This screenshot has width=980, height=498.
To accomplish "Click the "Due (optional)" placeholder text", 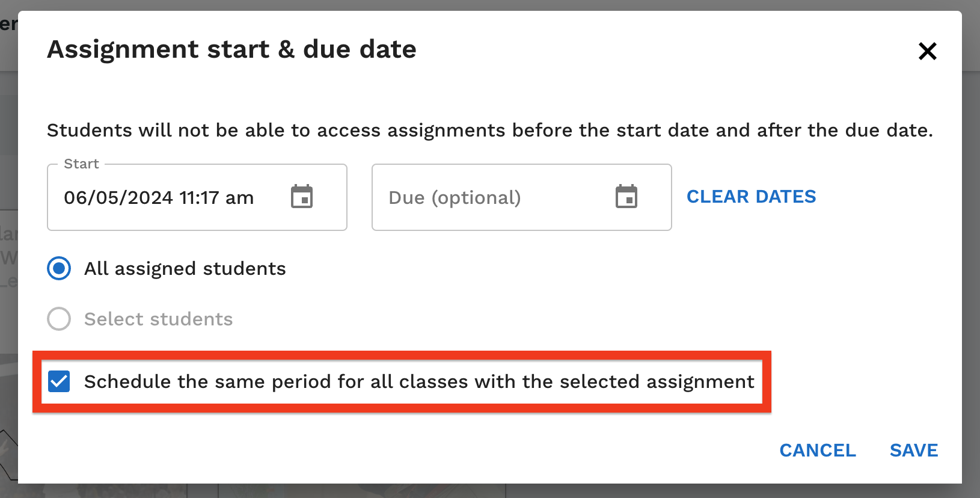I will click(x=455, y=198).
